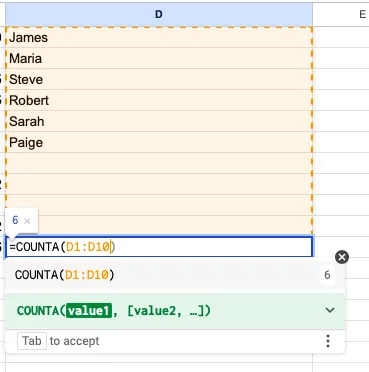Click the blue 6 in the preview tooltip
Image resolution: width=369 pixels, height=372 pixels.
[15, 220]
